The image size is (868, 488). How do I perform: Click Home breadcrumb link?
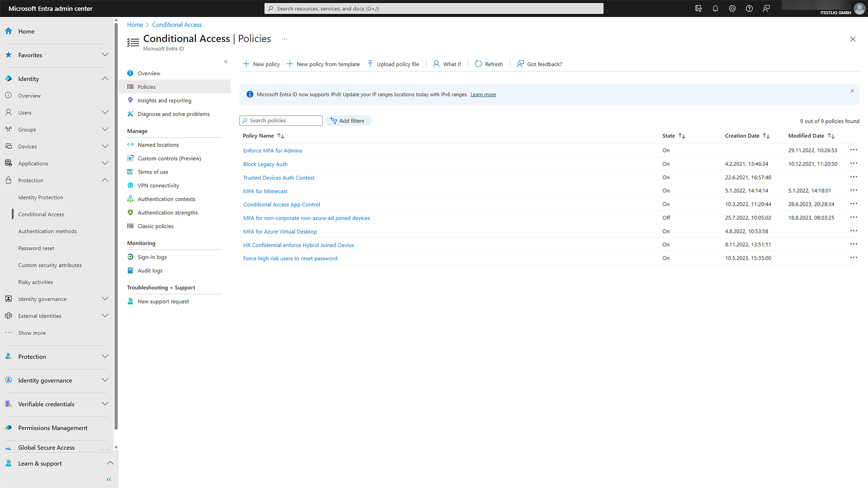point(135,25)
